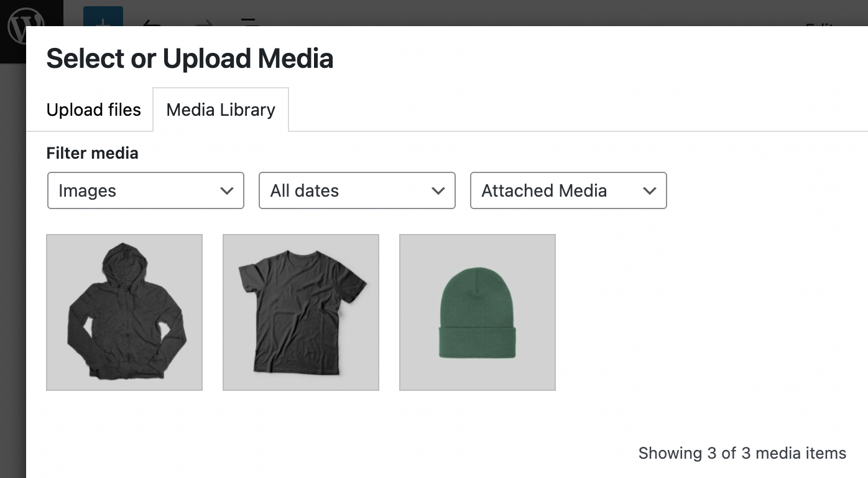Select the dark hoodie image thumbnail
This screenshot has width=868, height=478.
[x=124, y=312]
